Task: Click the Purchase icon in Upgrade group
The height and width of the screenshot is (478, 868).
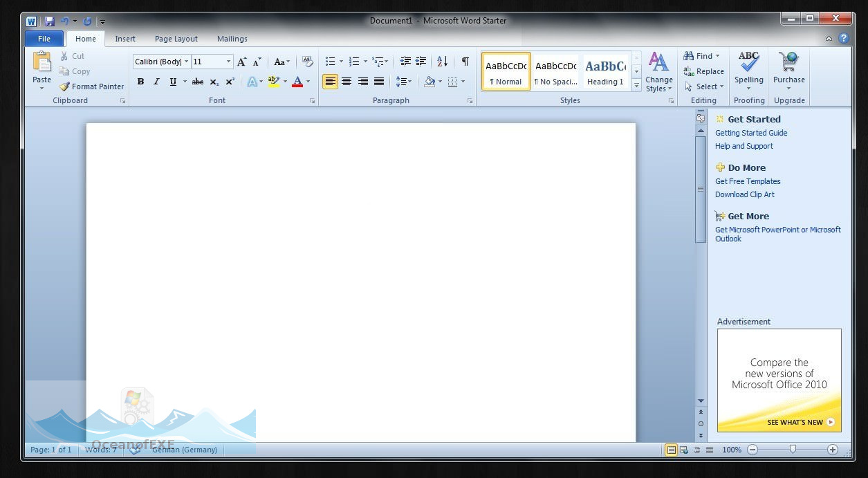Action: (788, 69)
